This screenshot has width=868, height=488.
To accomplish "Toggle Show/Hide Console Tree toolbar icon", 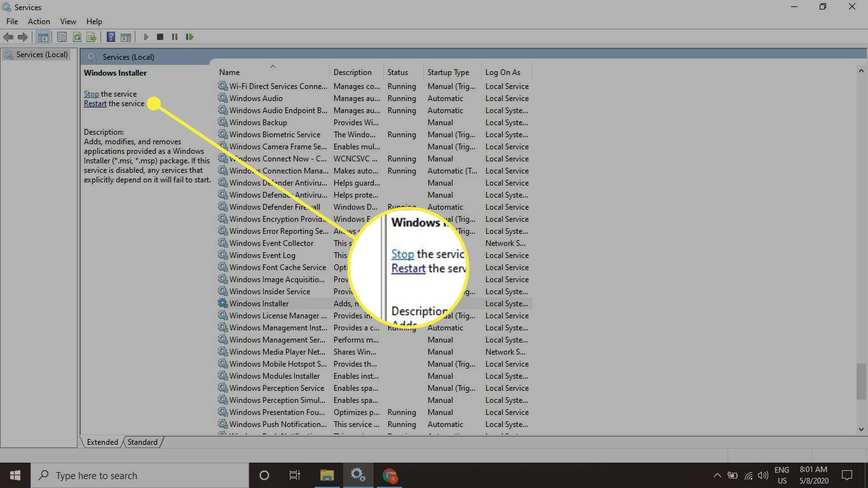I will pyautogui.click(x=43, y=37).
